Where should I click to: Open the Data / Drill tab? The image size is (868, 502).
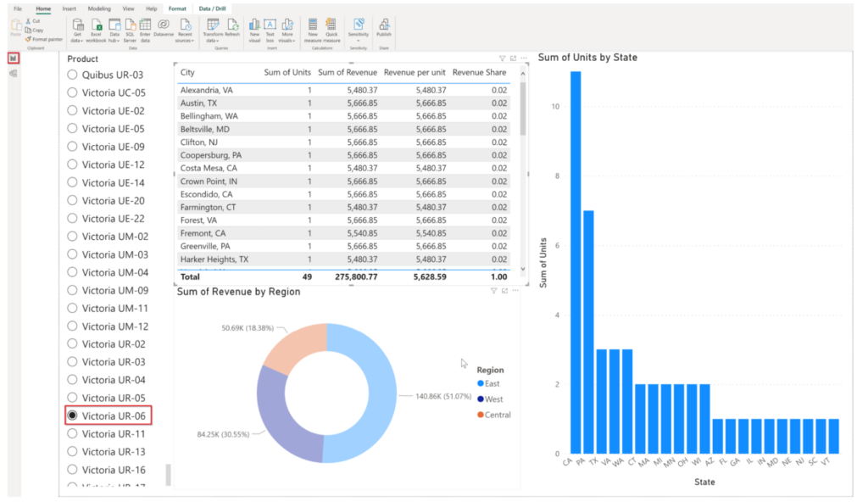coord(211,8)
